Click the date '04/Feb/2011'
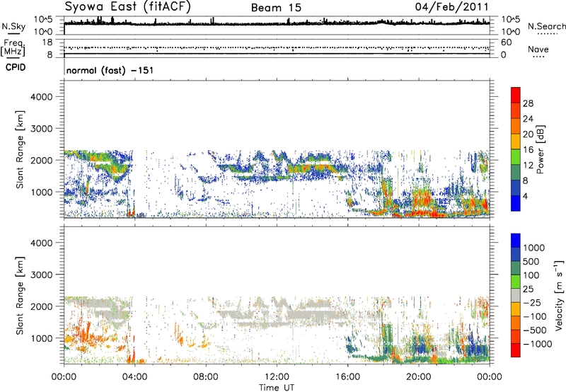Image resolution: width=566 pixels, height=392 pixels. click(451, 6)
